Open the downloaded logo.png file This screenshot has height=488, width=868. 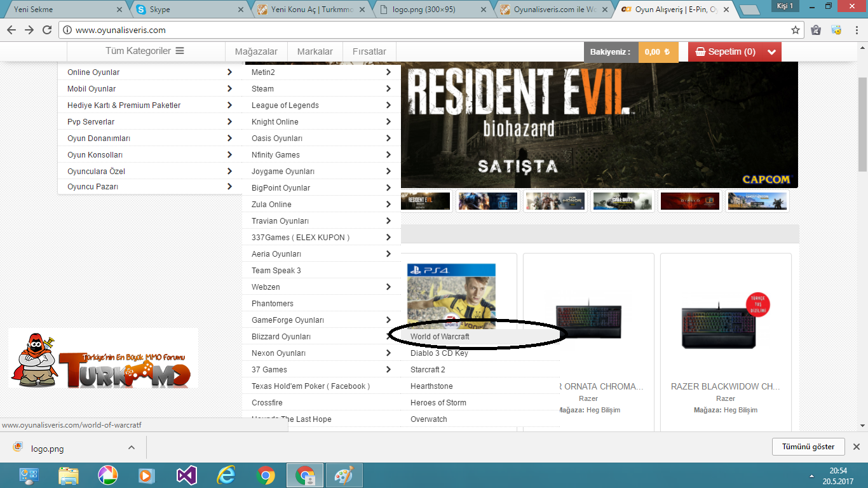click(x=48, y=448)
